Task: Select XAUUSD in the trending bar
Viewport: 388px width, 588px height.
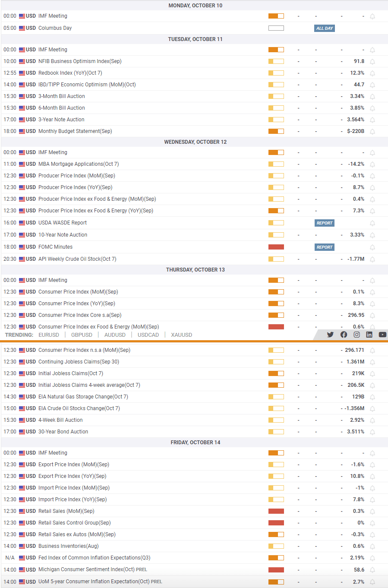Action: pyautogui.click(x=182, y=335)
